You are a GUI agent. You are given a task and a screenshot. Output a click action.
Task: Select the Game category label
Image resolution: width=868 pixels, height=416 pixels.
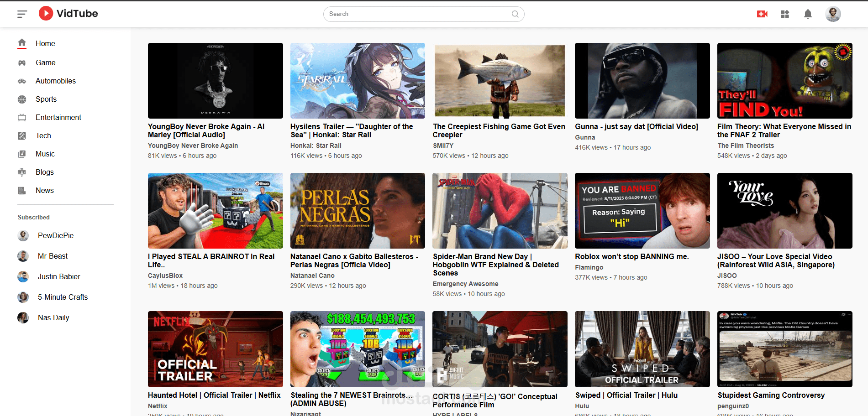point(46,62)
